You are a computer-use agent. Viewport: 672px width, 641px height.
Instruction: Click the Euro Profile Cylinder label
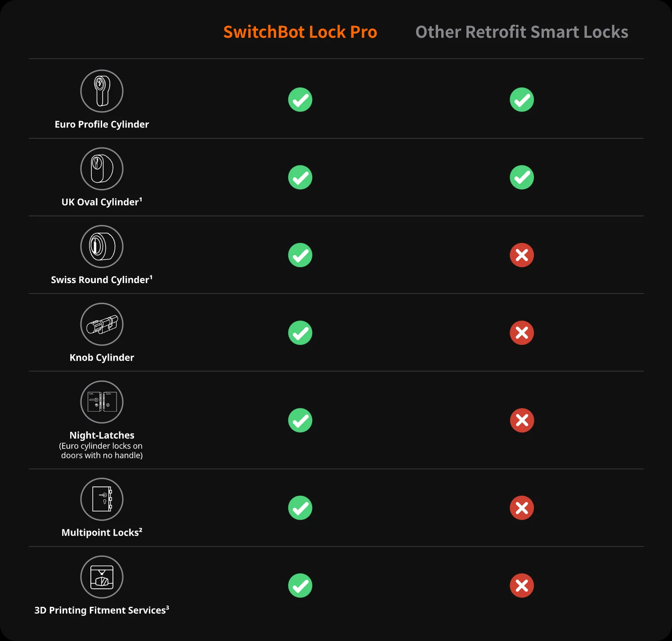tap(102, 125)
